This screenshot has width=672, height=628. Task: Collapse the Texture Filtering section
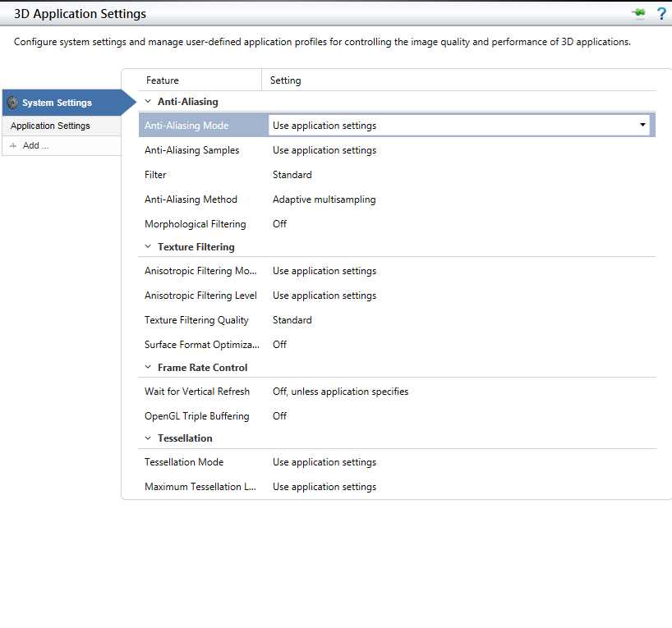tap(148, 246)
